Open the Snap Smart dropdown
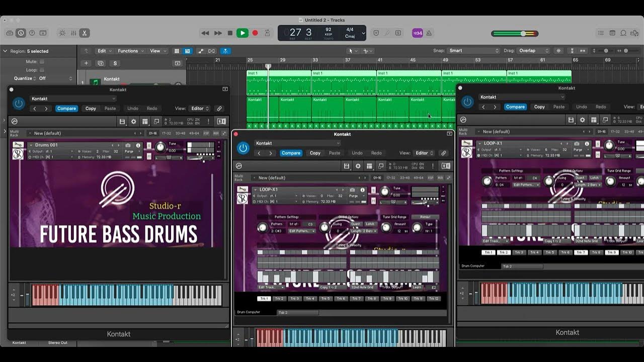 tap(474, 51)
